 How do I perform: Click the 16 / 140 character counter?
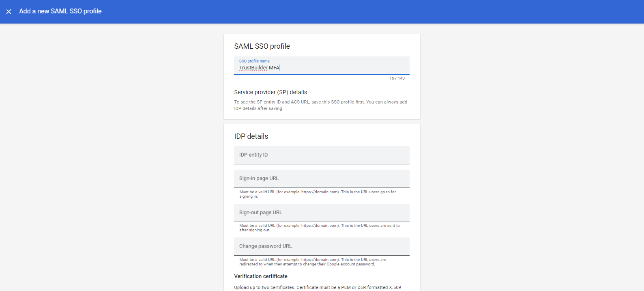397,78
